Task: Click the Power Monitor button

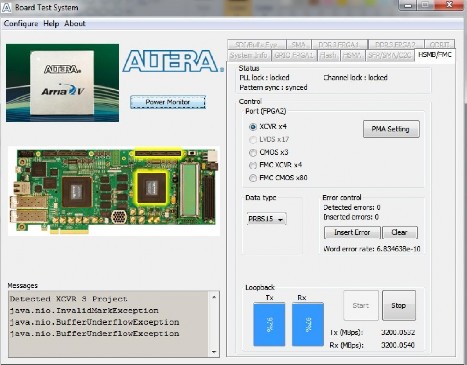Action: point(168,102)
